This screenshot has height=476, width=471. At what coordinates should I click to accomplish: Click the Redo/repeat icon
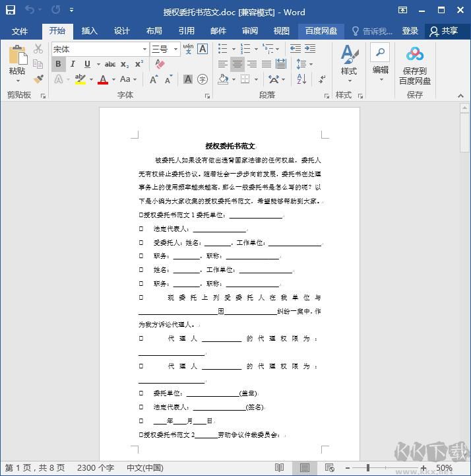coord(56,10)
